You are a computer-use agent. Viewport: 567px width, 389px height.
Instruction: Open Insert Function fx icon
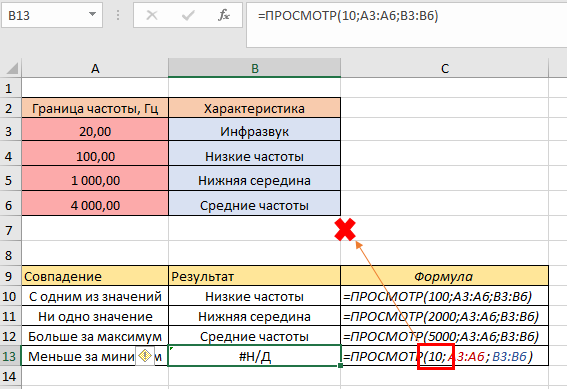[224, 15]
